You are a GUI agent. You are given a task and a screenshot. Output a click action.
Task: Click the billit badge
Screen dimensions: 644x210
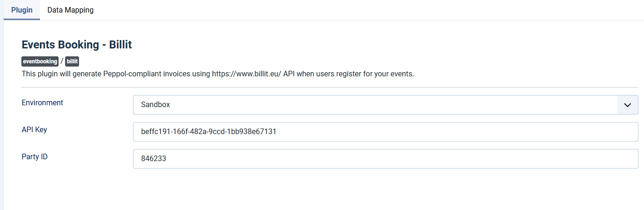[72, 61]
